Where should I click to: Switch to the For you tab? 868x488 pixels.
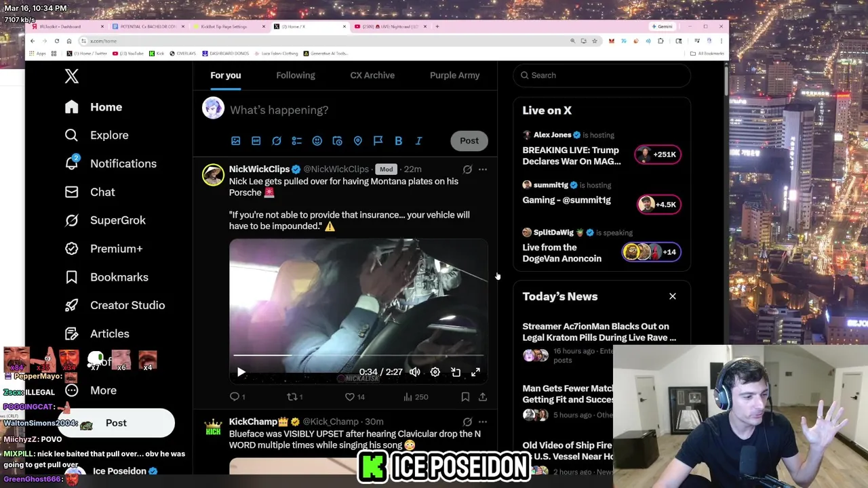225,75
